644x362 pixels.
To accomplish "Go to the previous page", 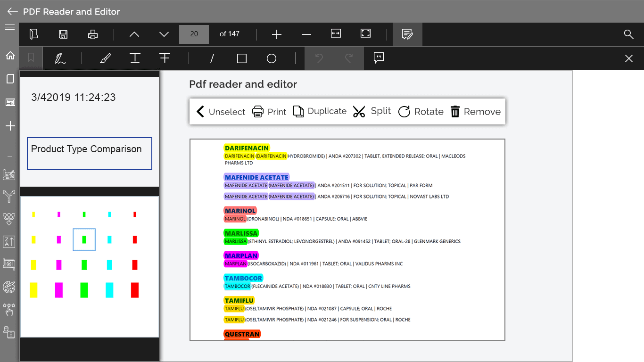I will tap(134, 34).
